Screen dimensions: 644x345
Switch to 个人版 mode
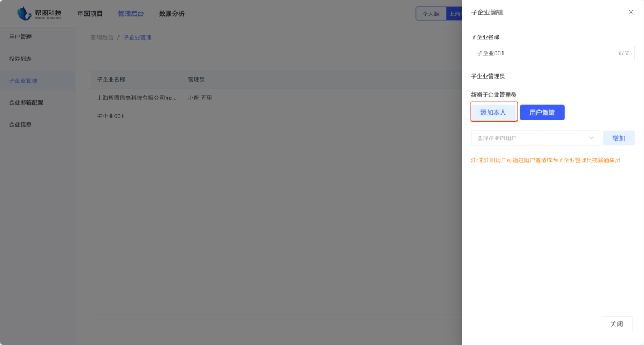pyautogui.click(x=431, y=14)
